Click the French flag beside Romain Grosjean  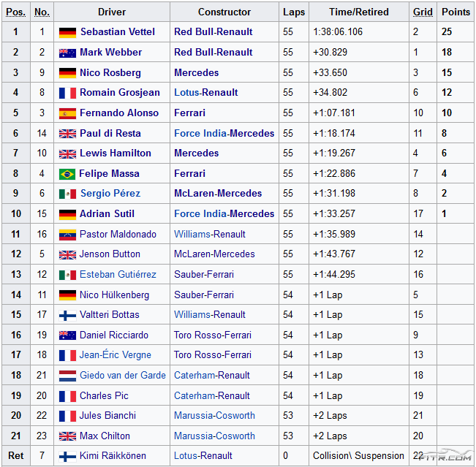tap(67, 93)
